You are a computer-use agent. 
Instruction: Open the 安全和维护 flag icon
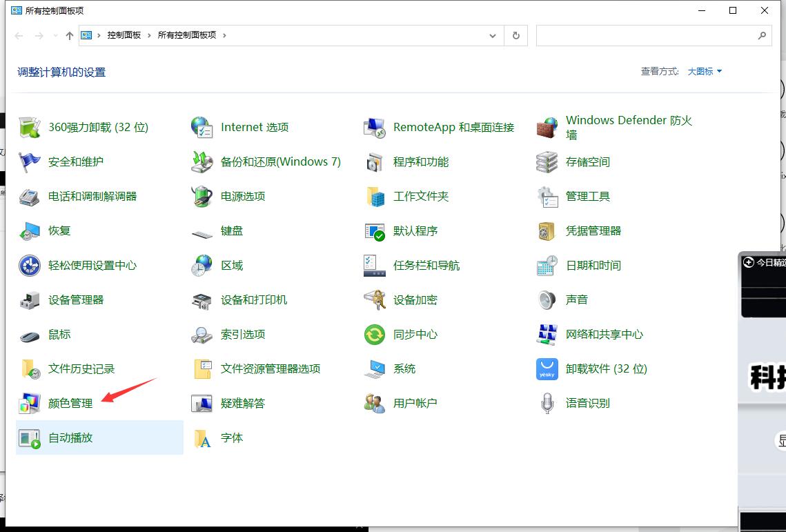point(30,162)
